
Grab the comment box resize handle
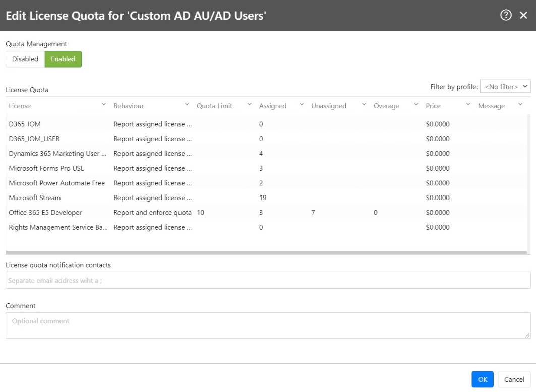(x=527, y=336)
